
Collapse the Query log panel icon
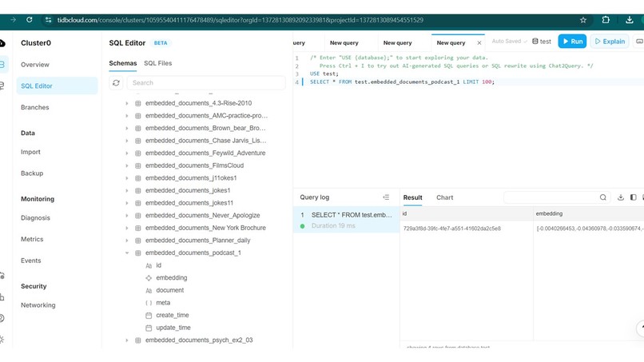tap(386, 197)
